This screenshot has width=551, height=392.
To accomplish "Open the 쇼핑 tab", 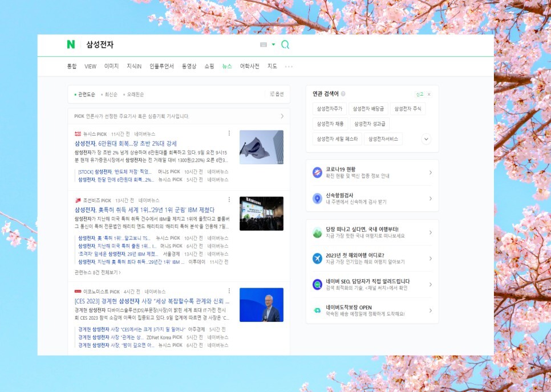I will tap(209, 66).
